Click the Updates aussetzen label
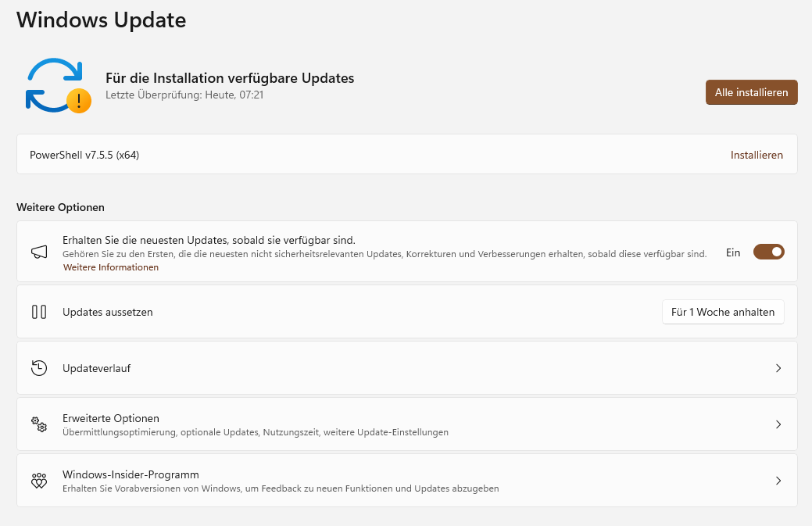Screen dimensions: 812x526 click(108, 312)
